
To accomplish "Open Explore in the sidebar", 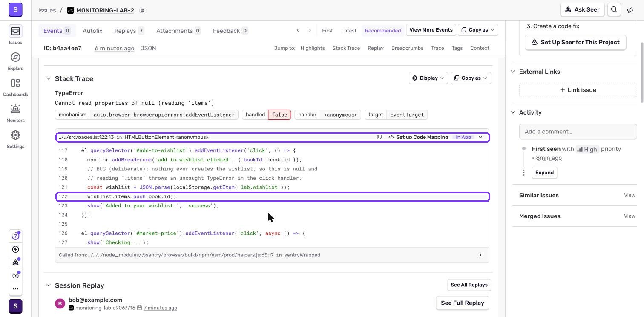I will pos(15,57).
